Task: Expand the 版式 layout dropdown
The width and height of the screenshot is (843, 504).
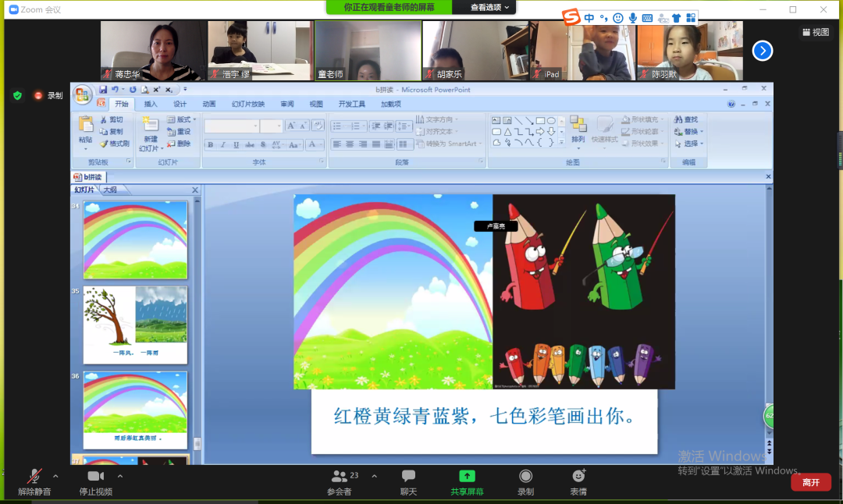Action: (x=181, y=119)
